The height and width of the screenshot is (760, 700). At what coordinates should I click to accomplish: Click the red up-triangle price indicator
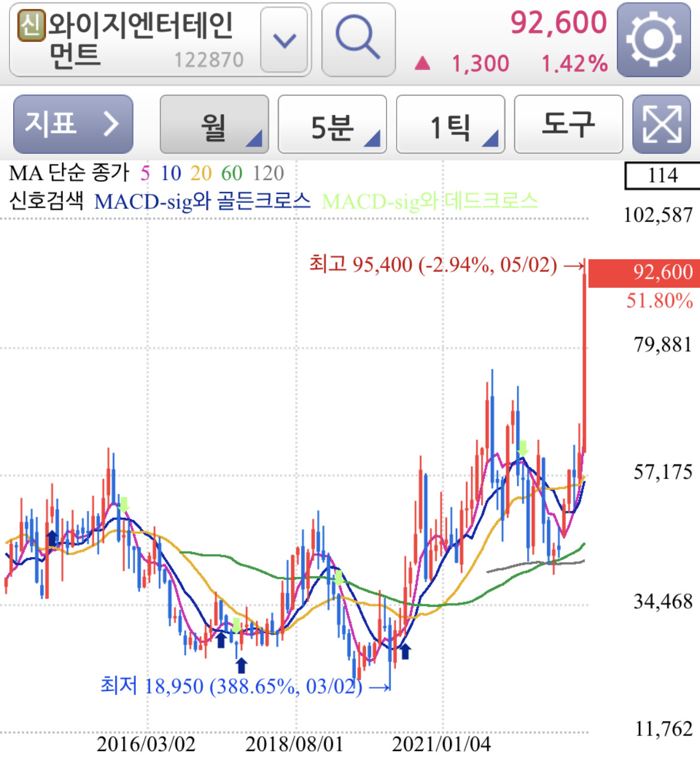(422, 63)
